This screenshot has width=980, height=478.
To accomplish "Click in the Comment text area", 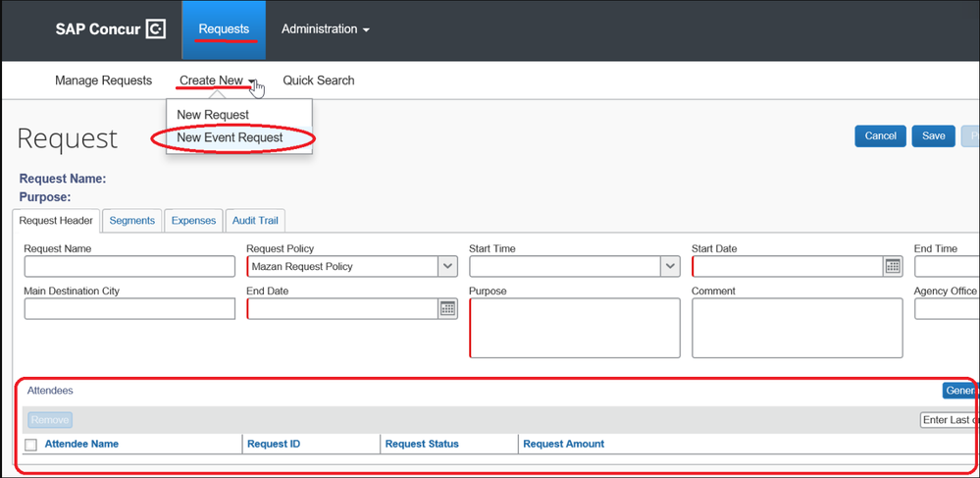I will click(x=798, y=328).
